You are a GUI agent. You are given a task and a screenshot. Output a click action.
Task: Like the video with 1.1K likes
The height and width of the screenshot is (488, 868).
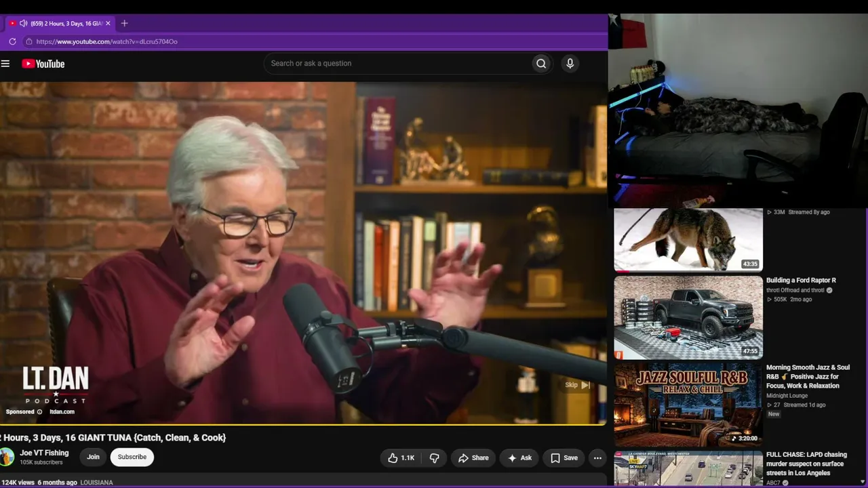[x=401, y=457]
